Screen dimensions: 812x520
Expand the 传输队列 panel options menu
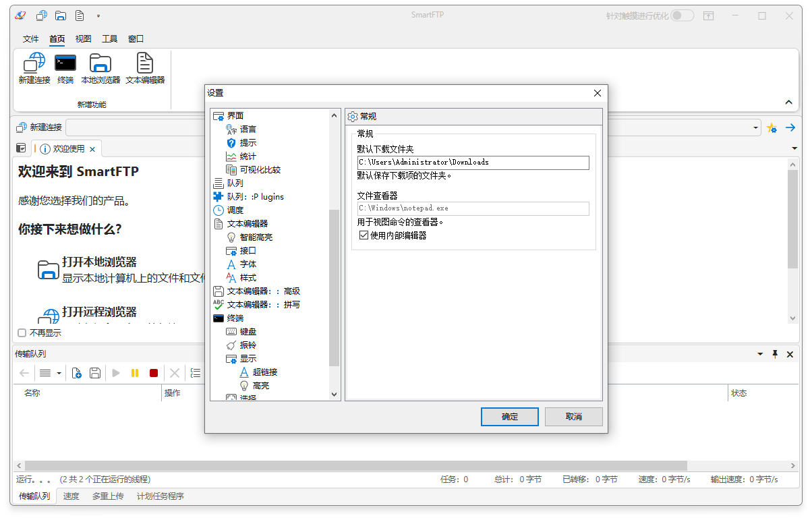pos(760,353)
